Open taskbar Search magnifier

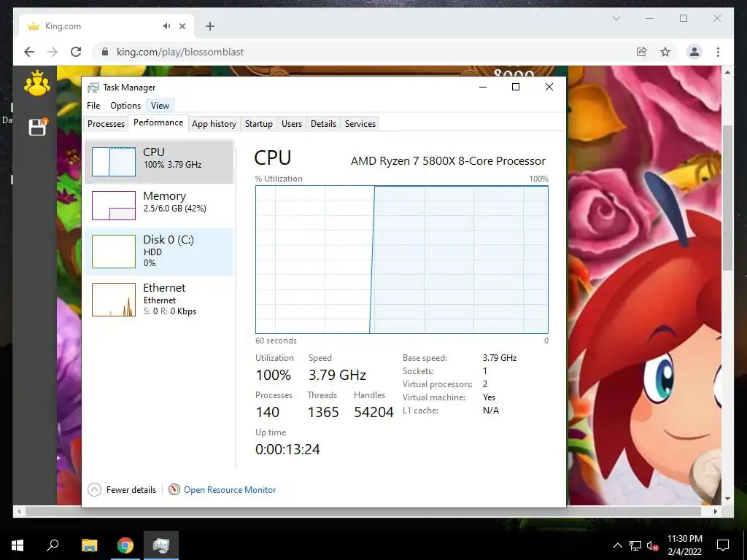click(53, 545)
